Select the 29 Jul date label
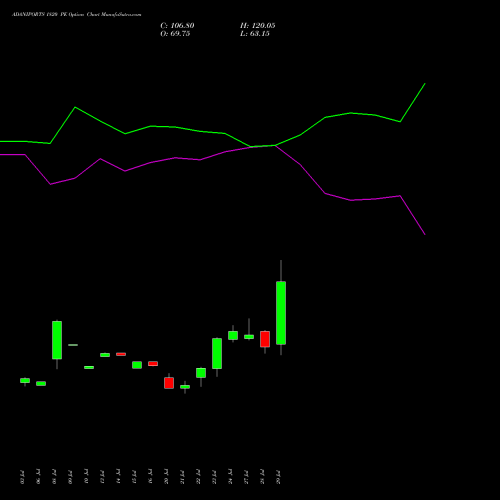500x500 pixels. (x=278, y=477)
